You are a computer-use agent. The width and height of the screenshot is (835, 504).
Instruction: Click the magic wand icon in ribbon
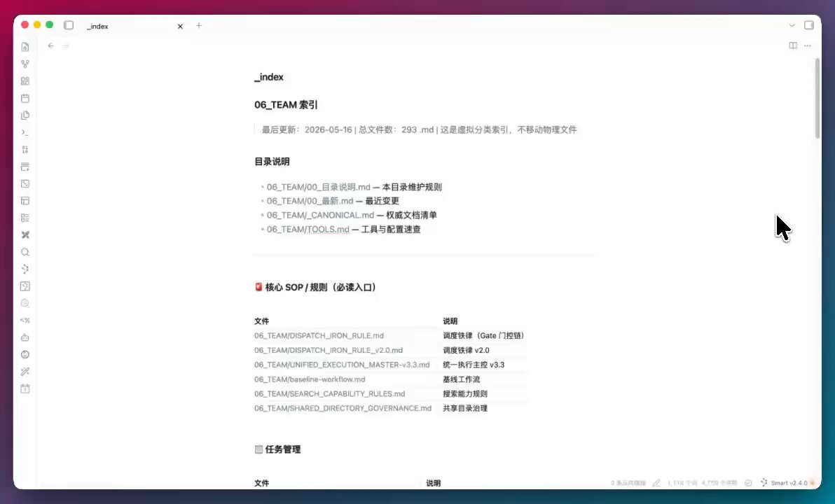pyautogui.click(x=25, y=372)
